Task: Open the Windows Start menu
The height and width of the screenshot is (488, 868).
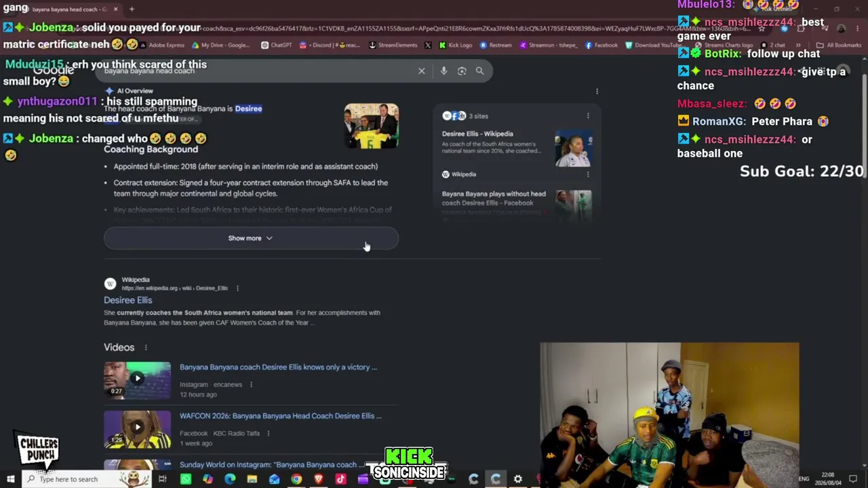Action: click(x=10, y=479)
